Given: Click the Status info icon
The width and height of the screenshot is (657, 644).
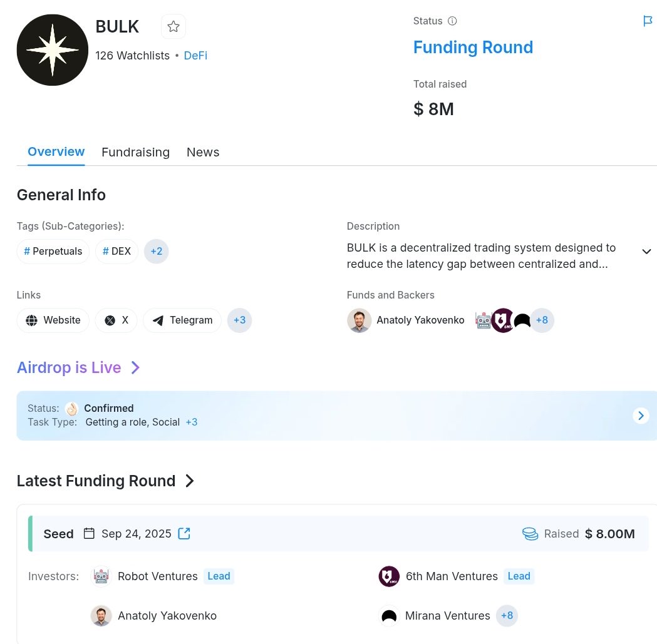Looking at the screenshot, I should (452, 21).
